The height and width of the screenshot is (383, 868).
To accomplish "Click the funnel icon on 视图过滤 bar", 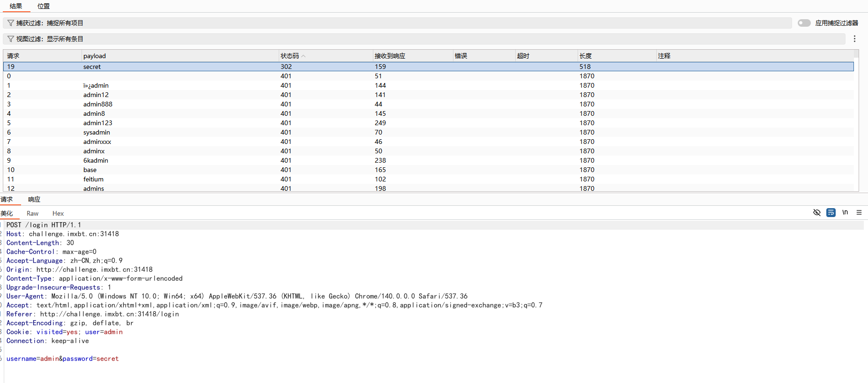I will [x=10, y=39].
